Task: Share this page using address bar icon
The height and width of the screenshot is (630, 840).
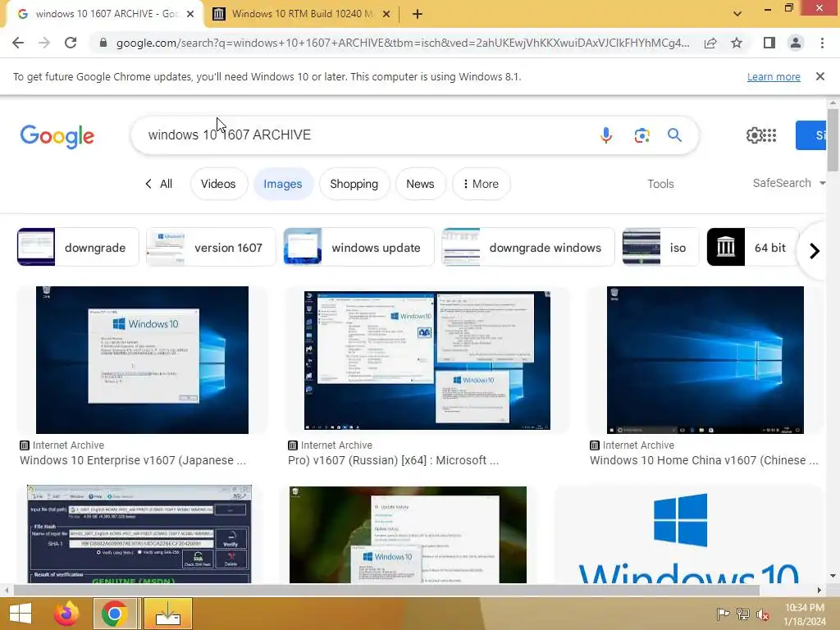Action: point(710,43)
